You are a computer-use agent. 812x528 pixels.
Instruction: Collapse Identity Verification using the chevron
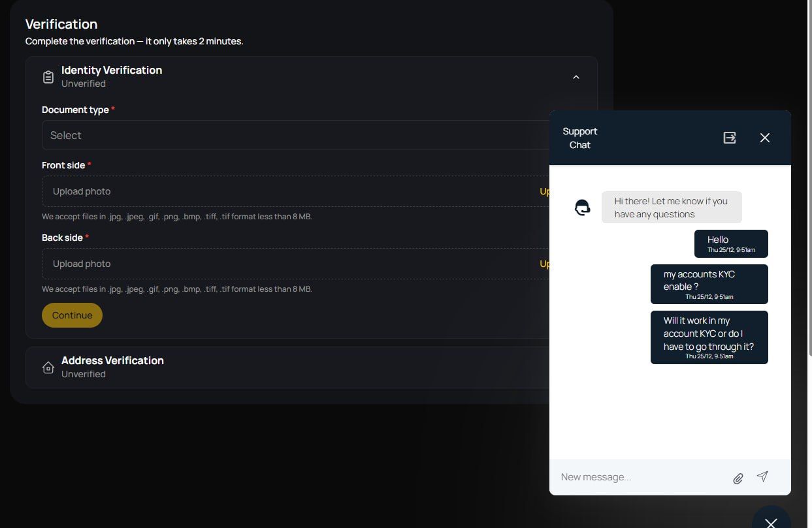click(576, 77)
